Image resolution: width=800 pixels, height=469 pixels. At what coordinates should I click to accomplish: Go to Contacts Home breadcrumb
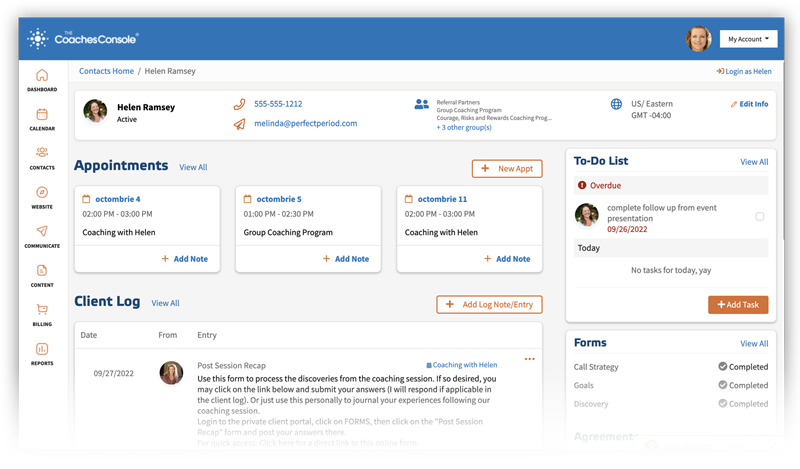[106, 71]
